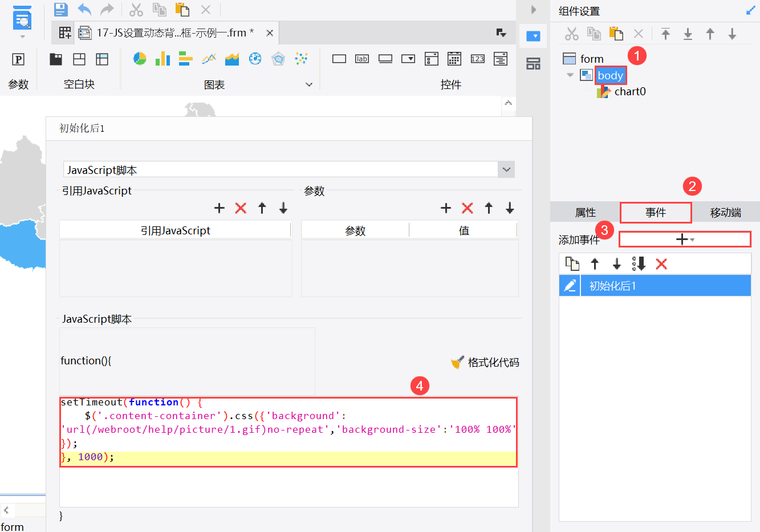Open the JavaScript脚本 type dropdown
Screen dimensions: 760x532
point(506,169)
